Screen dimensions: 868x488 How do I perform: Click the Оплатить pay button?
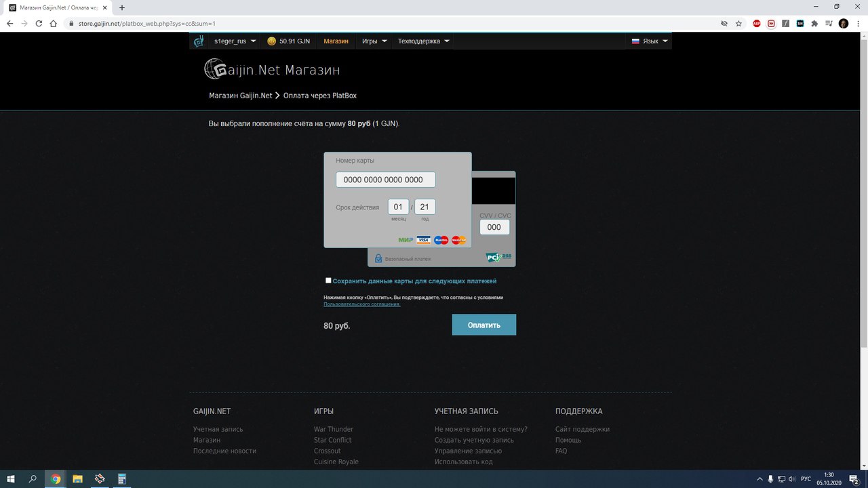point(484,325)
